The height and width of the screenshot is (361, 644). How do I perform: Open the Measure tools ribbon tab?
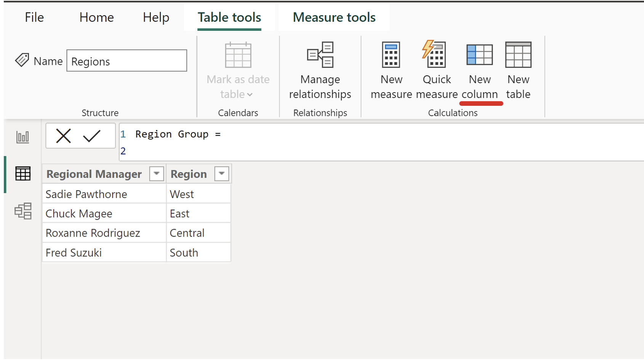(x=334, y=17)
